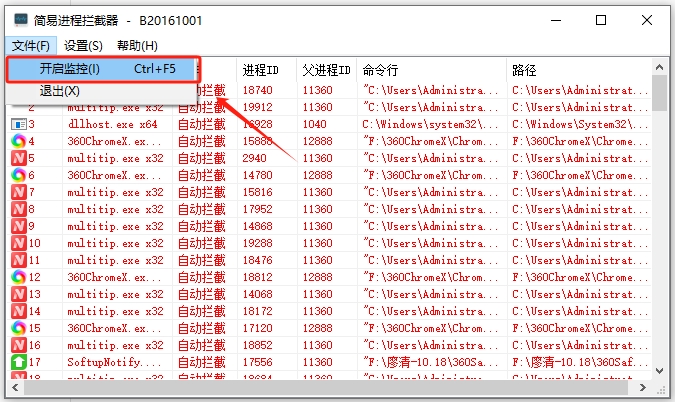Click the vertical scrollbar thumb

coord(659,93)
